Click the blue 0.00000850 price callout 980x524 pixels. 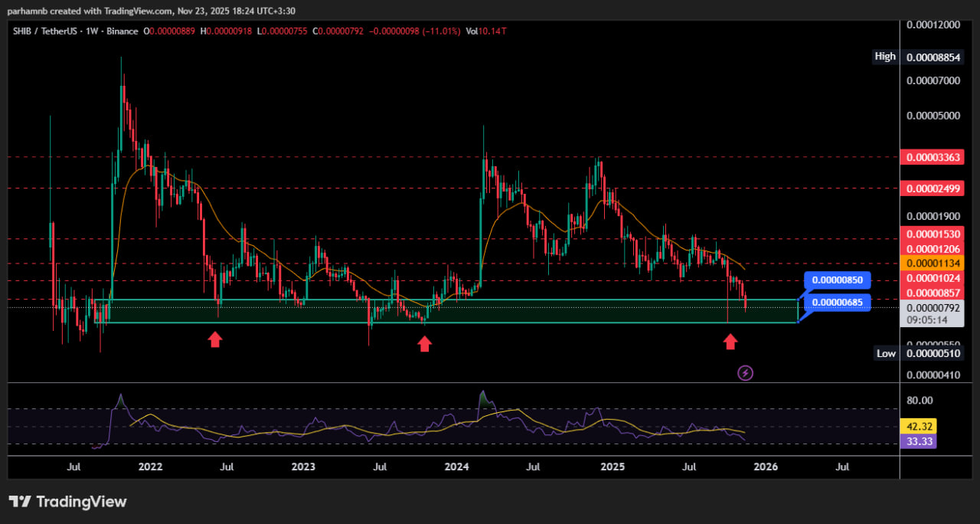pyautogui.click(x=837, y=280)
